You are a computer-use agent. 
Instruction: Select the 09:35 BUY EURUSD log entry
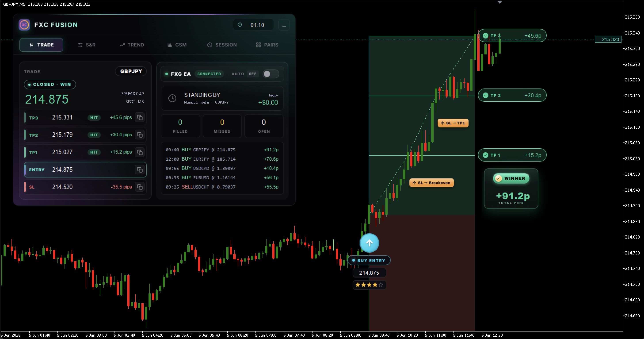click(222, 177)
